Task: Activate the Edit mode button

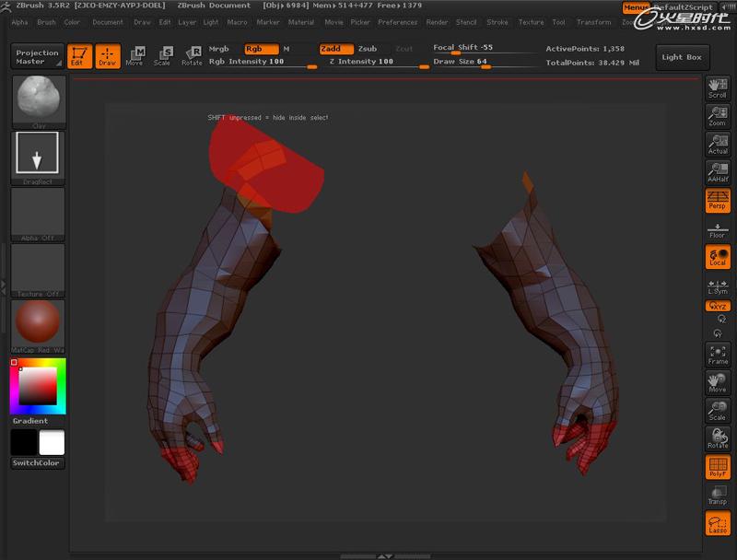Action: click(79, 56)
